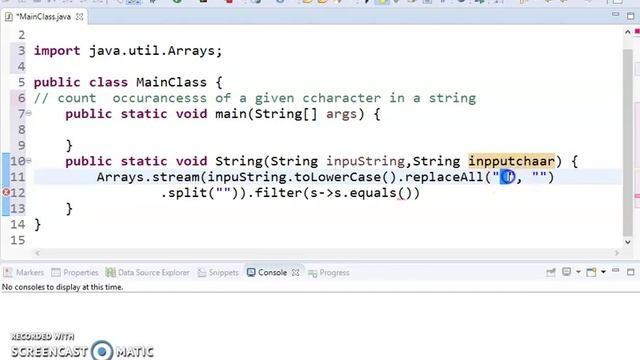Expand the Display Selected Console dropdown arrow
Image resolution: width=640 pixels, height=360 pixels.
(x=578, y=272)
